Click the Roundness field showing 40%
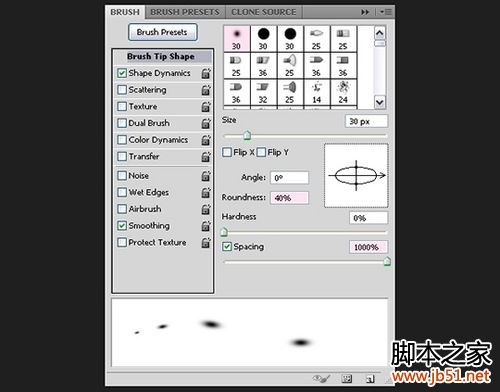500x392 pixels. pyautogui.click(x=289, y=198)
